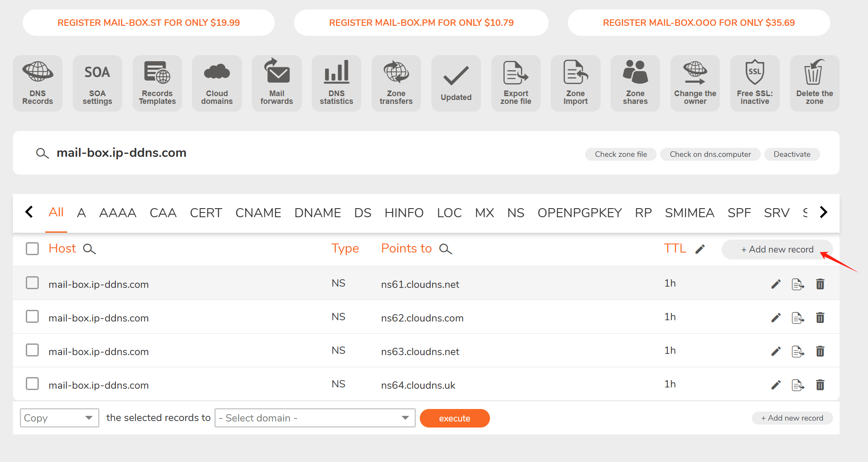The width and height of the screenshot is (868, 462).
Task: Open the Copy action dropdown
Action: (59, 418)
